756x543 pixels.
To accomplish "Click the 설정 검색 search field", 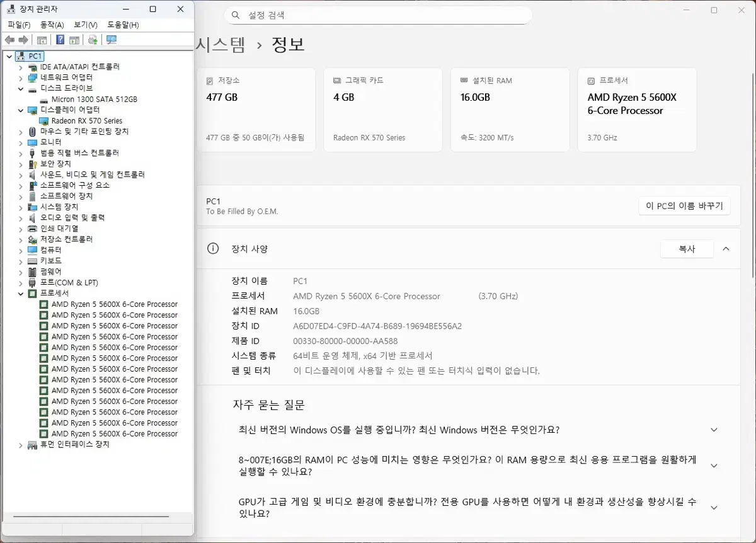I will (378, 15).
